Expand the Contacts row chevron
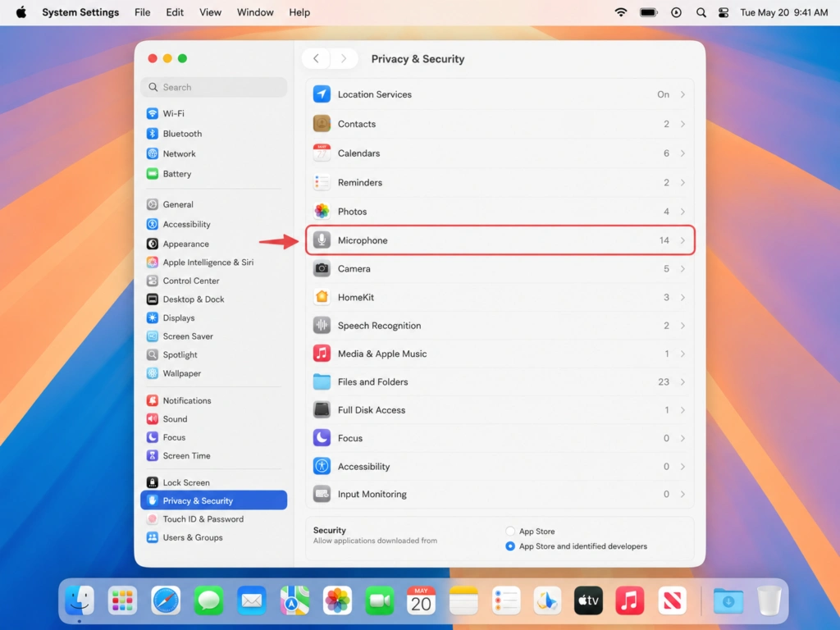This screenshot has width=840, height=630. click(x=682, y=124)
